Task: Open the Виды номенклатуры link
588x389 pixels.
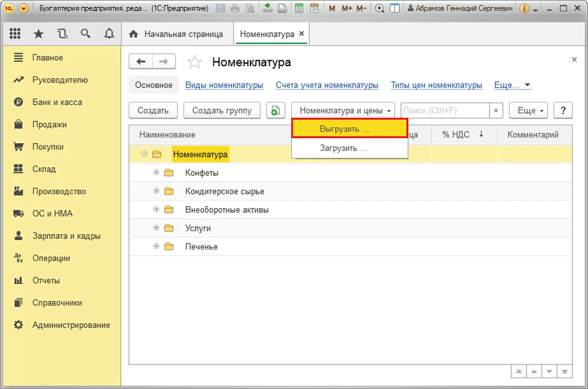Action: (x=224, y=85)
